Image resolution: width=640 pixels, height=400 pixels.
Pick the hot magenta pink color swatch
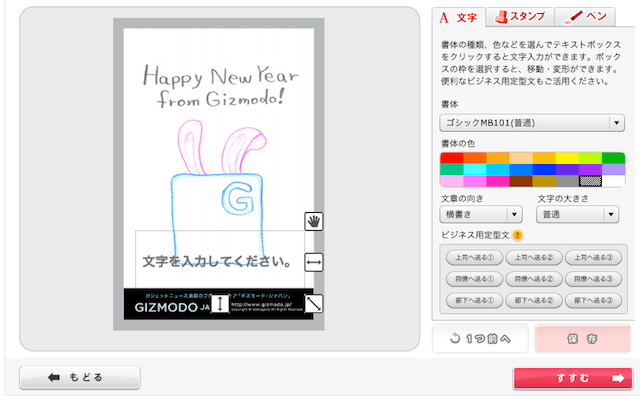[498, 181]
